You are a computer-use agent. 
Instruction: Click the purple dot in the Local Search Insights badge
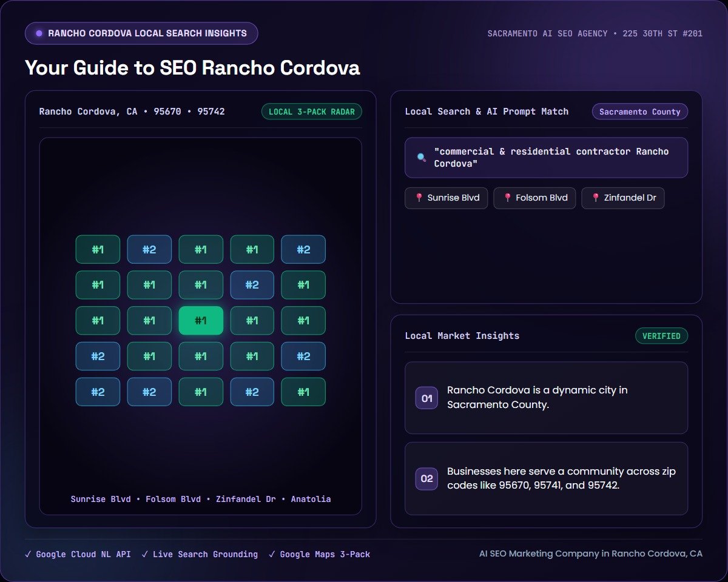coord(39,33)
